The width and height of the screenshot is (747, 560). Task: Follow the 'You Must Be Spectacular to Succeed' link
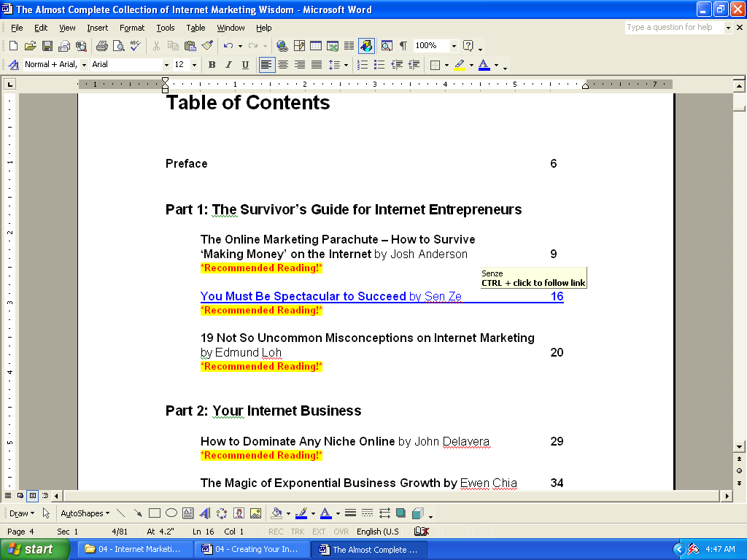coord(303,297)
